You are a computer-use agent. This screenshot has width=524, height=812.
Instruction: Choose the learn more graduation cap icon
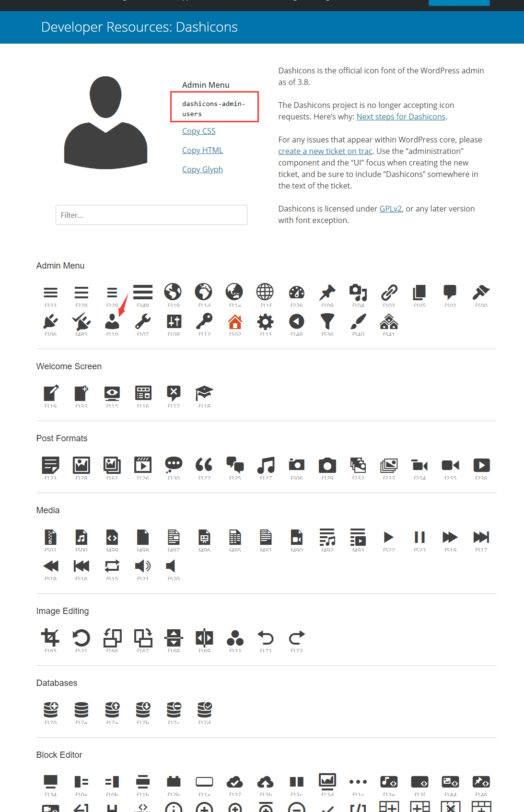[x=204, y=393]
